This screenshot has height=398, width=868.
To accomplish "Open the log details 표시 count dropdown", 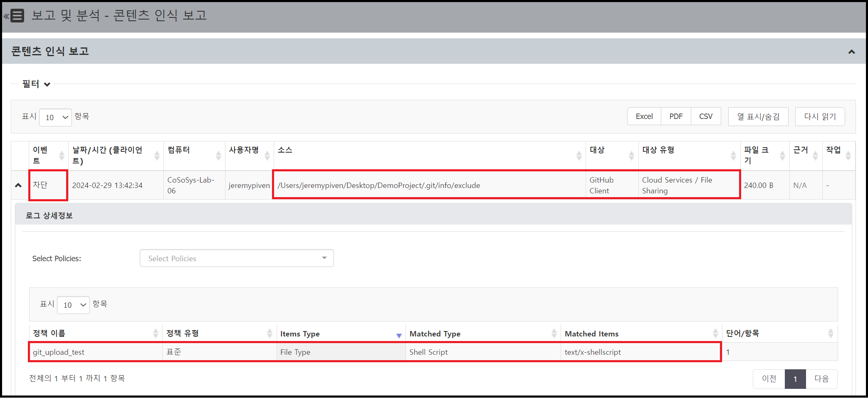I will [x=74, y=305].
